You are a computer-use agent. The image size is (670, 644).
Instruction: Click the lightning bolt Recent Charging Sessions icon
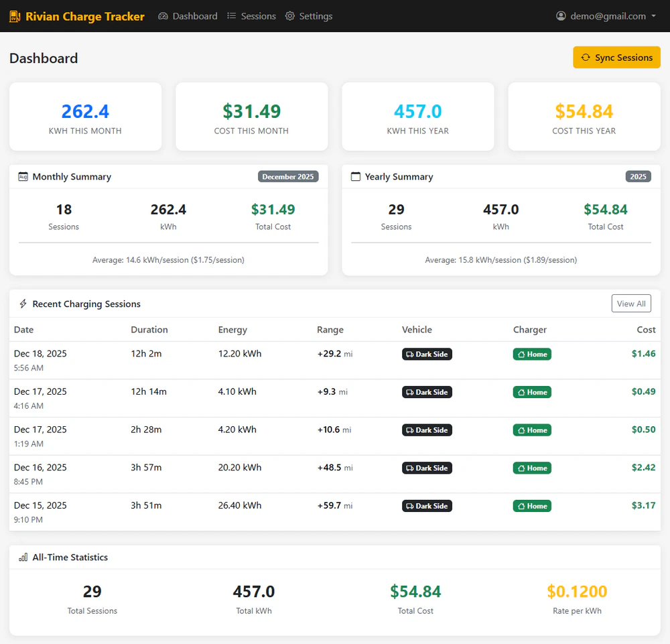pos(23,304)
